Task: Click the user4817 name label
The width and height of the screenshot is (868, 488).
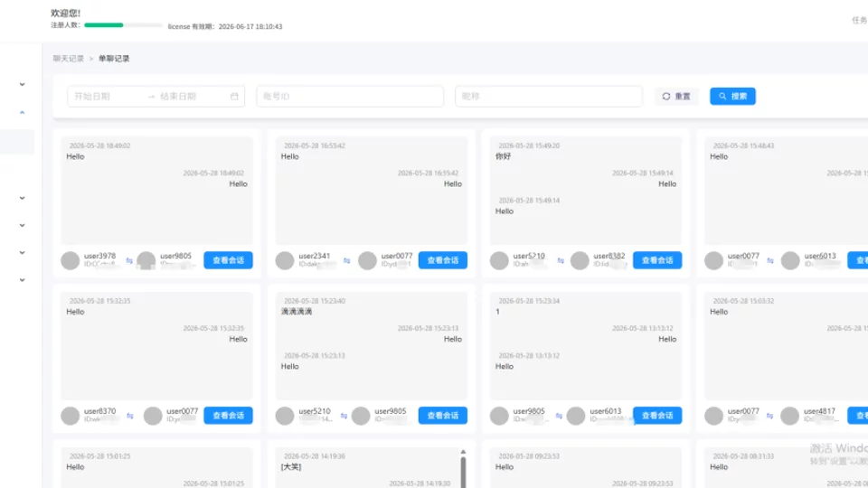Action: [819, 411]
